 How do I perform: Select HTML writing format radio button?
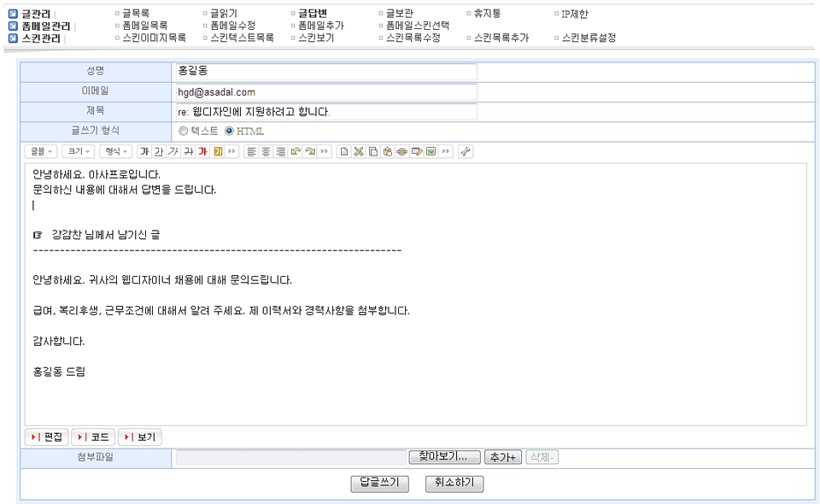coord(229,131)
